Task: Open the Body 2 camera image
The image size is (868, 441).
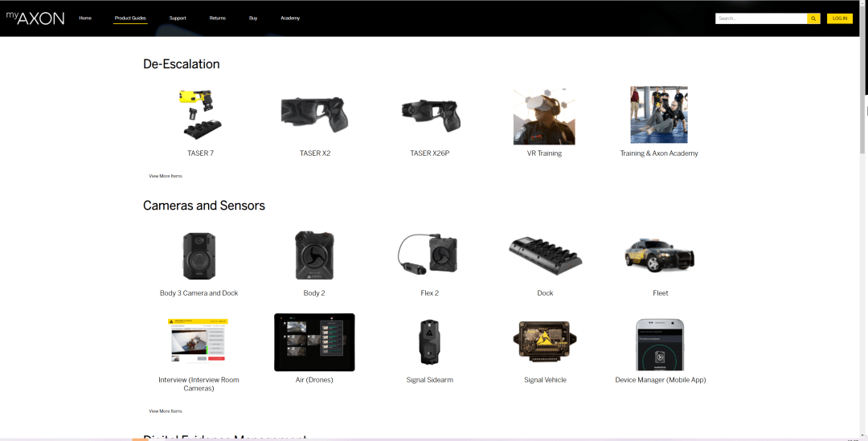Action: pos(314,255)
